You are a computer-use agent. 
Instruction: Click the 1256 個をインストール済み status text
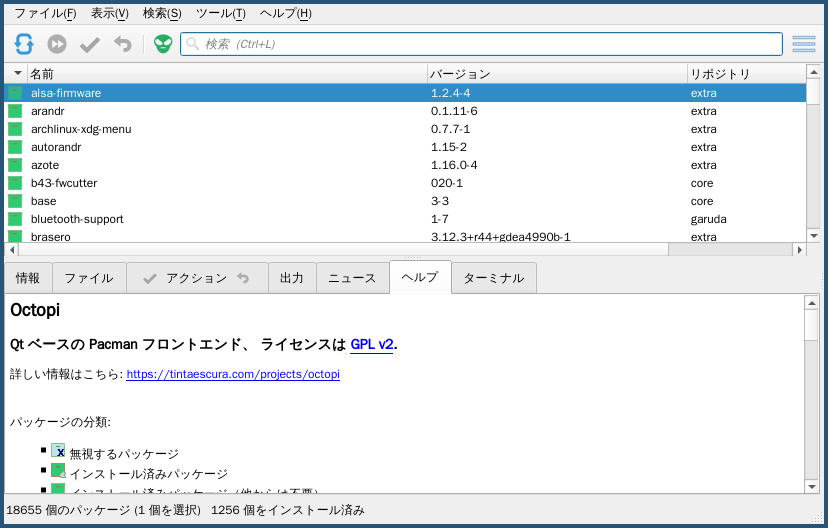pos(288,510)
